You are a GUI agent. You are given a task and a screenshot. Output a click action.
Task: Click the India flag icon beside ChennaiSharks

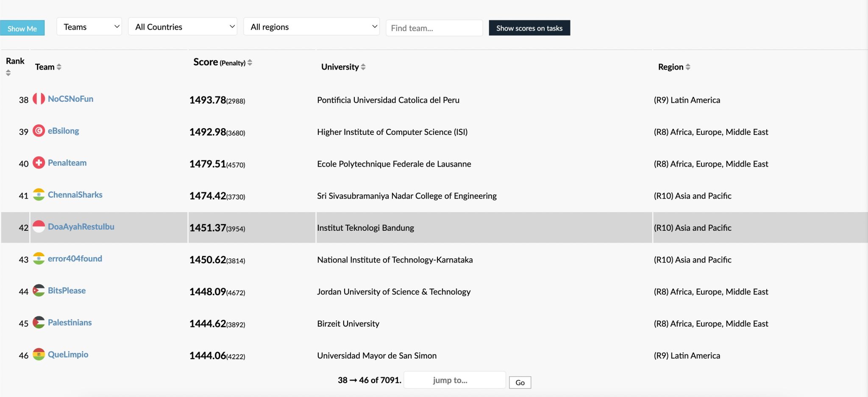tap(39, 195)
